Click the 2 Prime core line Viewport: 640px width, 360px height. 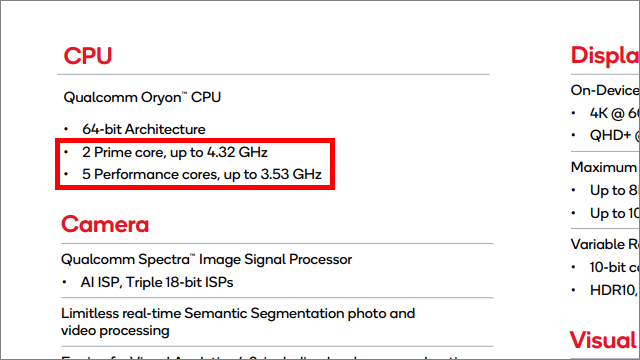[175, 152]
